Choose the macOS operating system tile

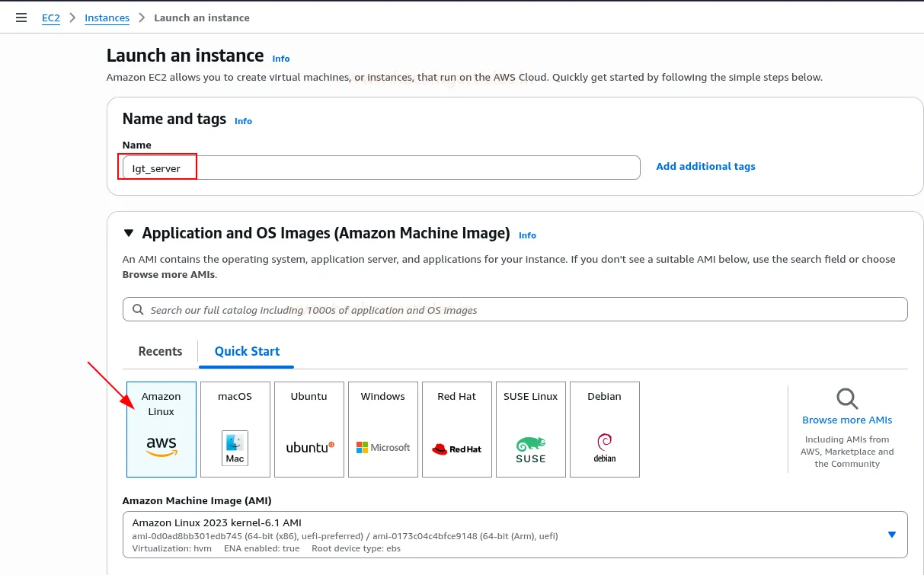point(235,429)
